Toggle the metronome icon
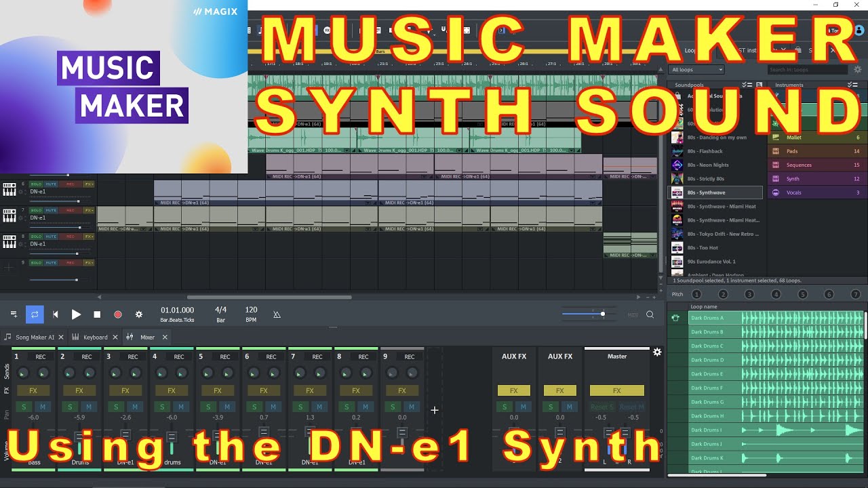The height and width of the screenshot is (488, 868). coord(277,314)
